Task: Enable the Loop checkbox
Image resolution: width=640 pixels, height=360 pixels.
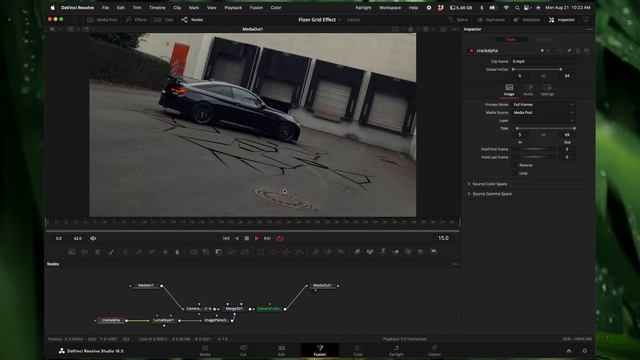Action: [x=515, y=173]
